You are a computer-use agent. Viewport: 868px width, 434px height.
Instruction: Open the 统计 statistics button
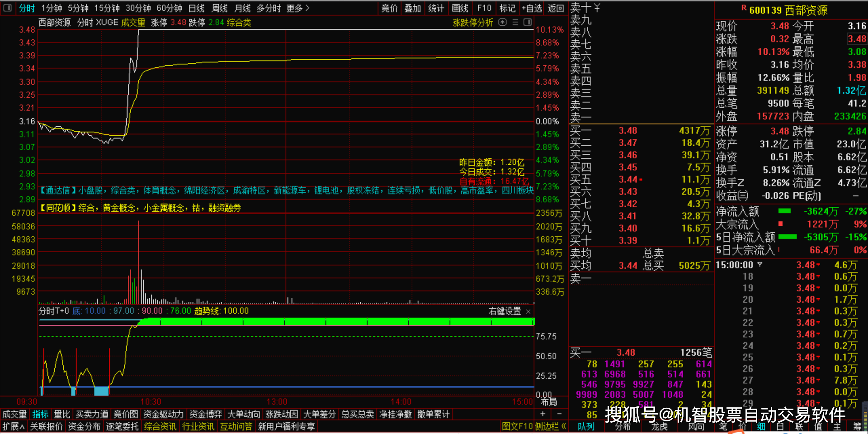click(436, 8)
